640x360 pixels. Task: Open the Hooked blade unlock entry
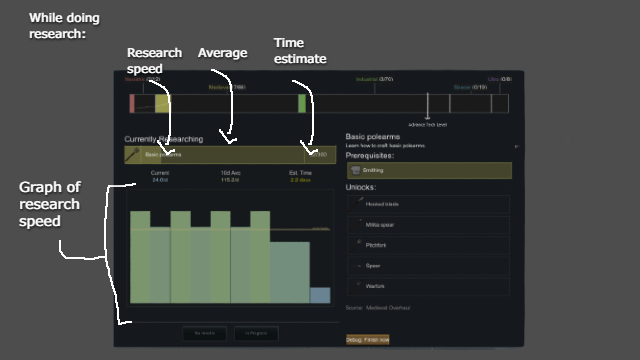[428, 204]
